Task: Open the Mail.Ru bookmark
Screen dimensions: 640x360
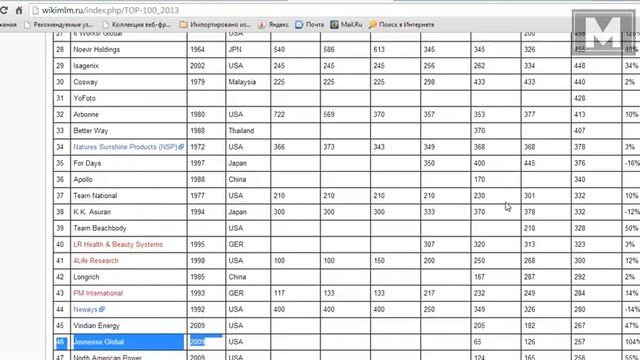Action: (347, 25)
